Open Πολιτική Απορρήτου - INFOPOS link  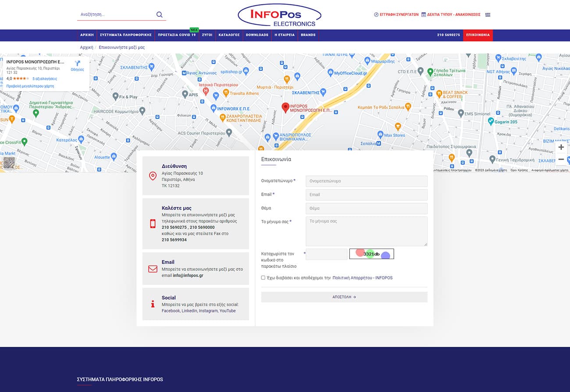[363, 278]
